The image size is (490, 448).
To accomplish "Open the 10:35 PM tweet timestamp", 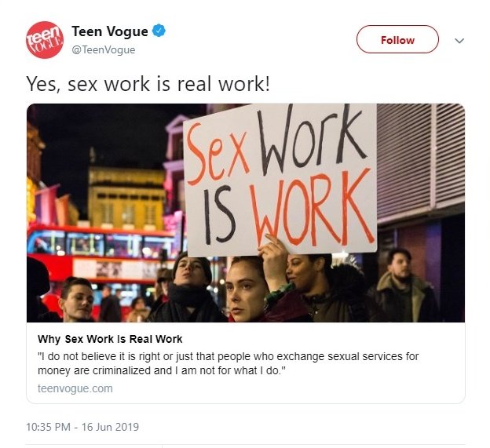I will [48, 427].
